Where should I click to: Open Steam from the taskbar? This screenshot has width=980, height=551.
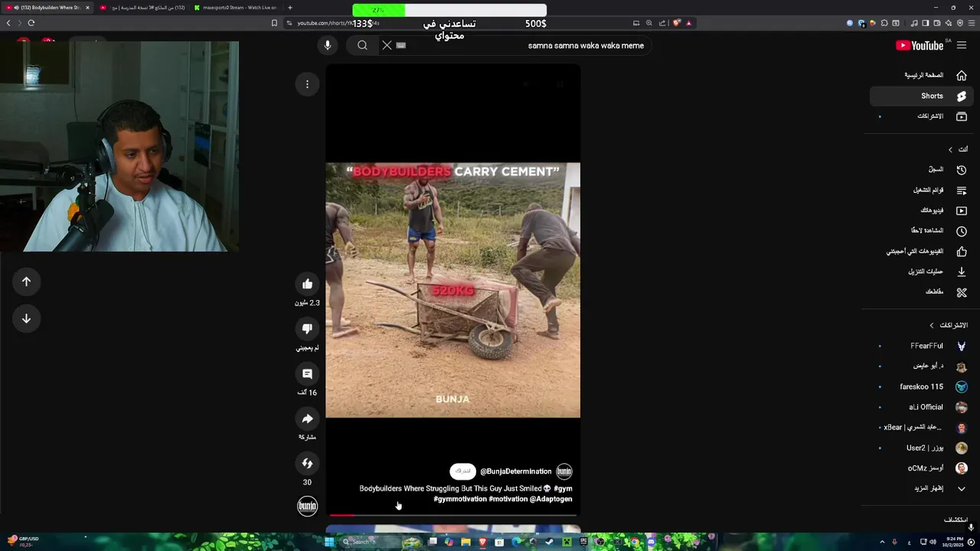tap(550, 542)
